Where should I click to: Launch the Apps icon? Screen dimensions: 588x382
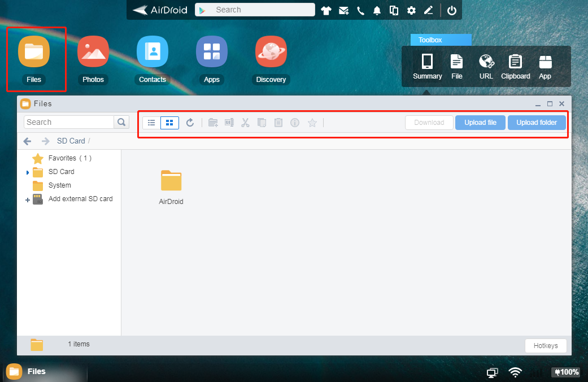(x=212, y=51)
